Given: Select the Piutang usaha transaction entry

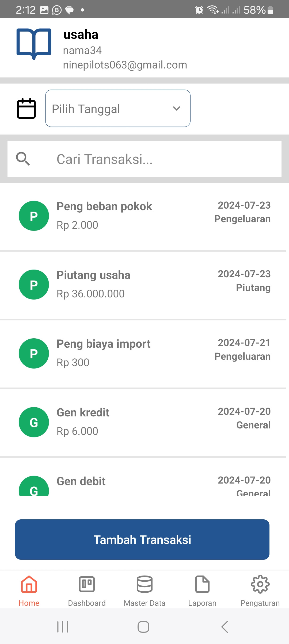Looking at the screenshot, I should [x=144, y=285].
